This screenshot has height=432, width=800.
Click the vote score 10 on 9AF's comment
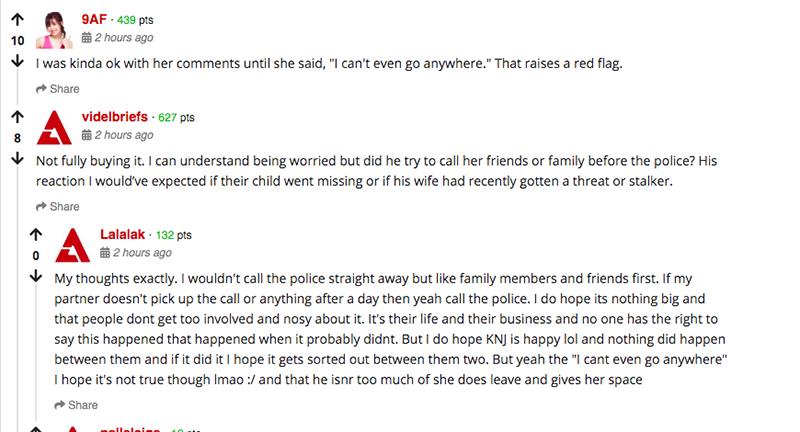click(17, 41)
